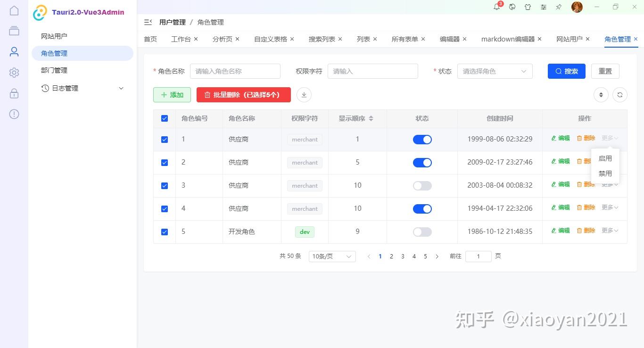Click the green 添加 add button
Viewport: 644px width, 348px height.
pyautogui.click(x=172, y=94)
